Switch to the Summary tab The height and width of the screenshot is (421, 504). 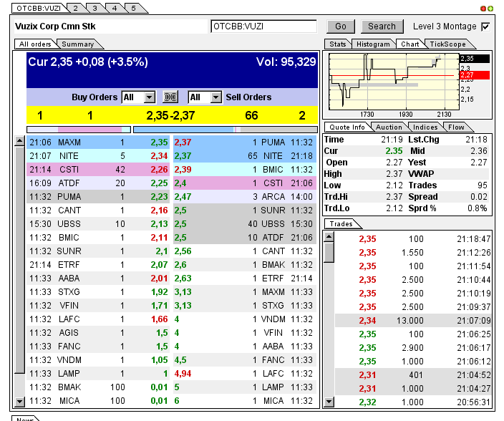(x=77, y=44)
